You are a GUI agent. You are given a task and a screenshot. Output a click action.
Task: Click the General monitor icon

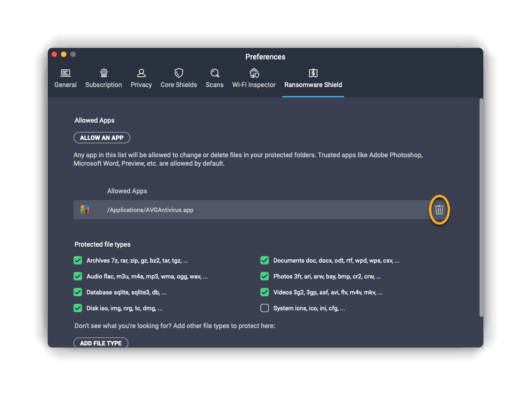[66, 73]
